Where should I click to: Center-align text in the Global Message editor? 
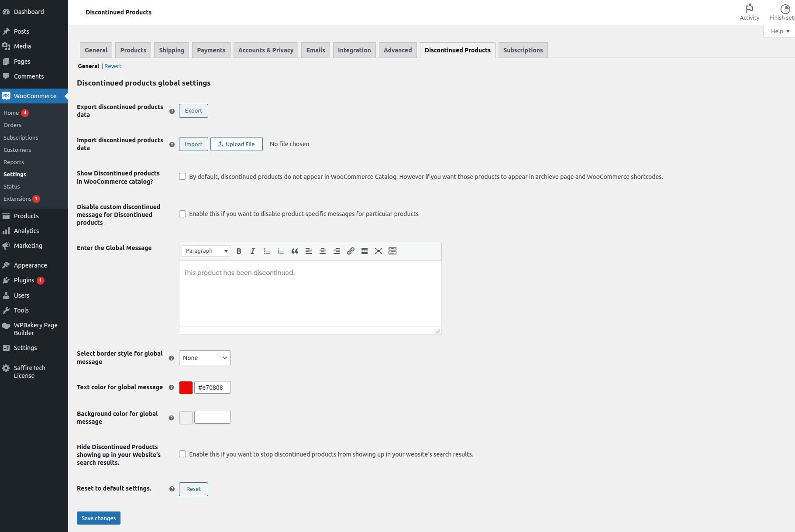point(323,251)
